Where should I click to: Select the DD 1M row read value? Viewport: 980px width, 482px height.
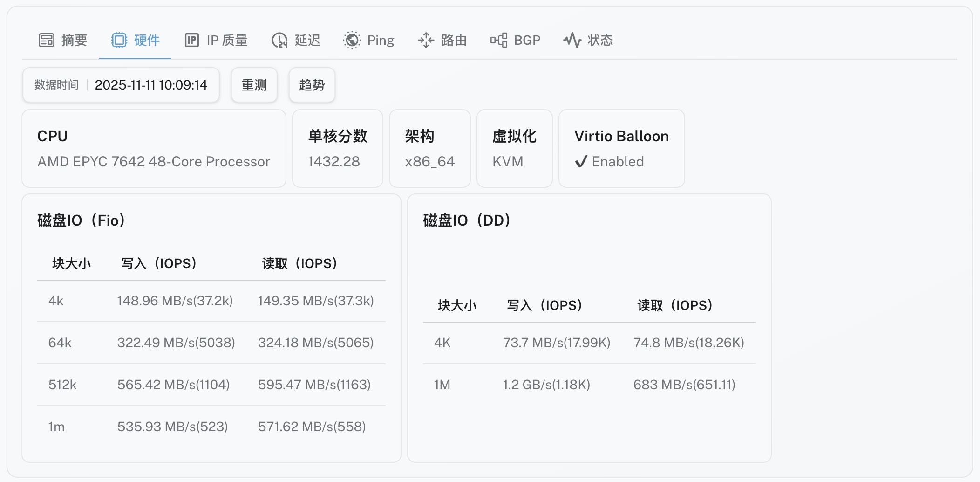point(684,385)
